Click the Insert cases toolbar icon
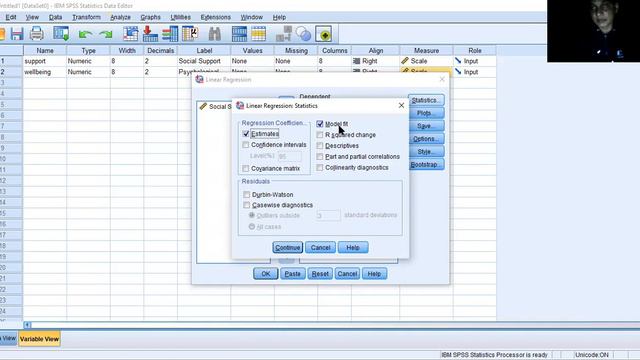 239,34
